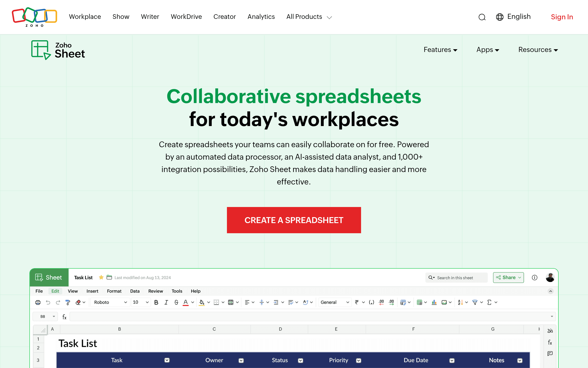This screenshot has height=368, width=588.
Task: Open the Notes column filter dropdown
Action: [x=520, y=360]
